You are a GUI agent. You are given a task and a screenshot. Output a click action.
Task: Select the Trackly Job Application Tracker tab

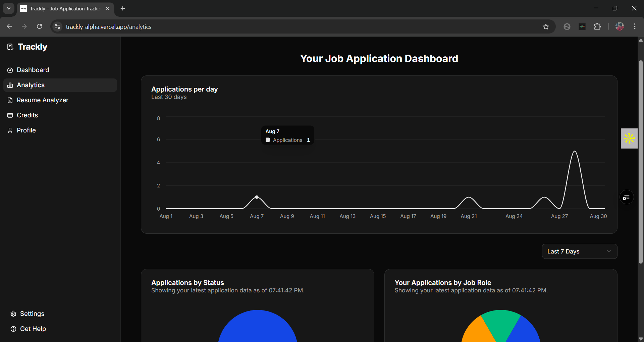(x=65, y=9)
